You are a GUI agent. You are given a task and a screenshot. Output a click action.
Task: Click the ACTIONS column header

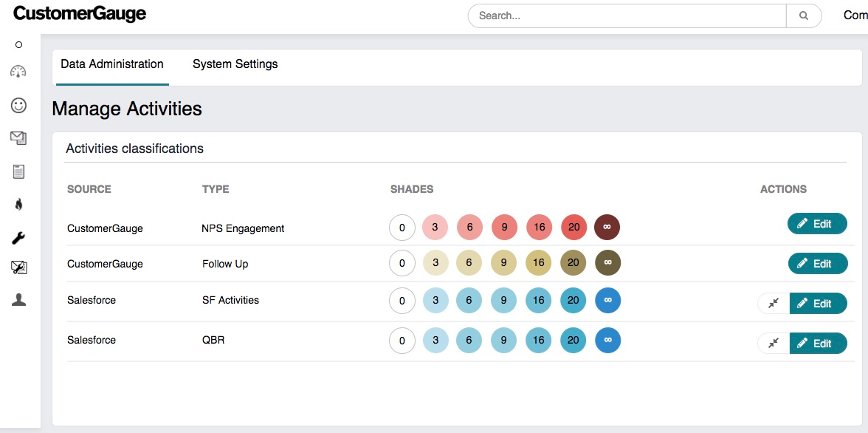[x=783, y=189]
